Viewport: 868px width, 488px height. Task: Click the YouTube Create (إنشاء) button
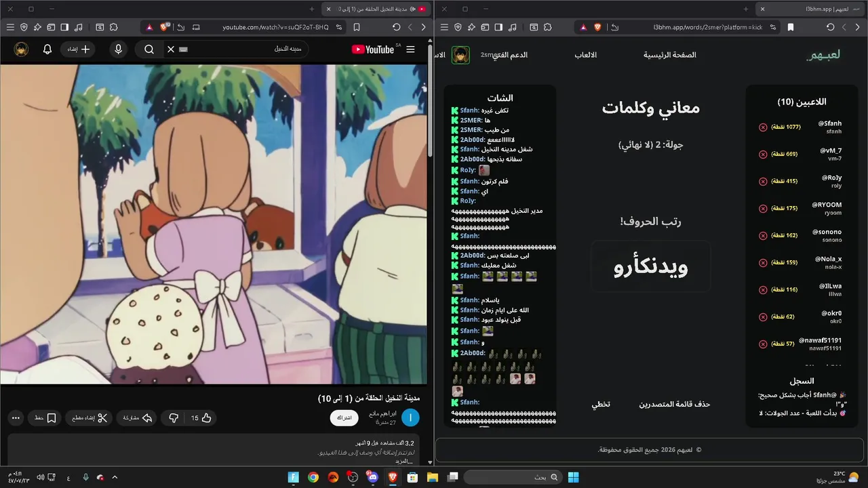coord(78,49)
